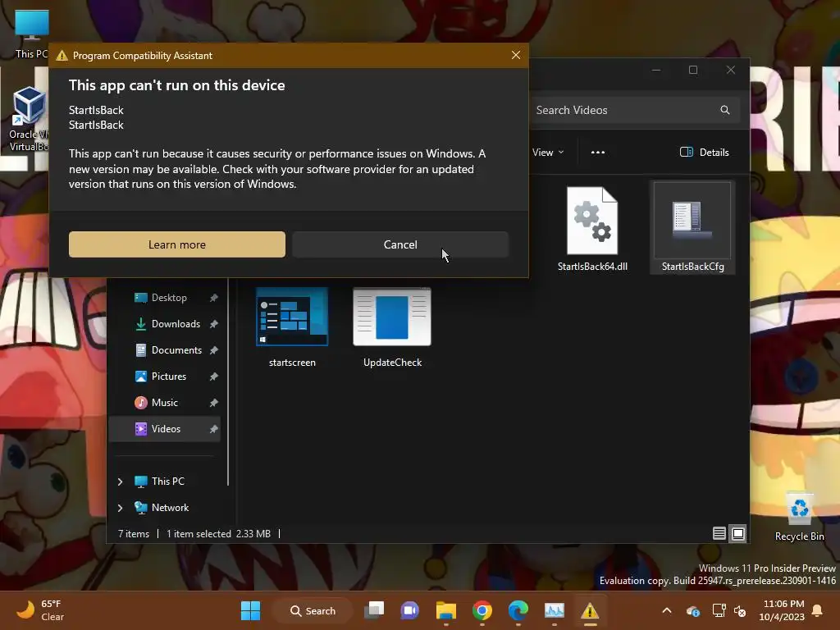The width and height of the screenshot is (840, 630).
Task: Open File Explorer from the taskbar
Action: (445, 610)
